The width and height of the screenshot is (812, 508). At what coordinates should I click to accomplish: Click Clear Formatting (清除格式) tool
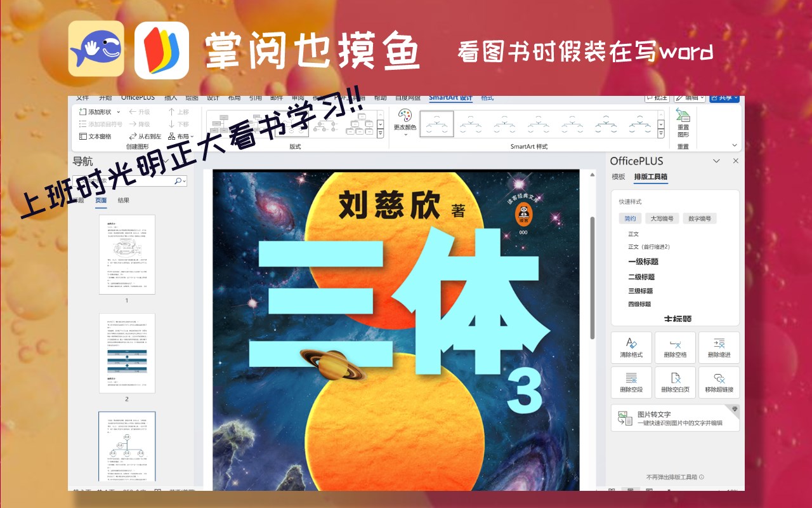tap(631, 347)
